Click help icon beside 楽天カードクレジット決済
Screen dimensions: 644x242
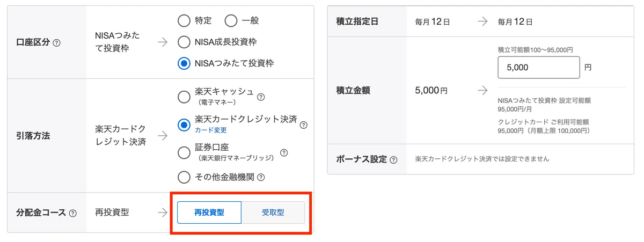click(x=303, y=125)
